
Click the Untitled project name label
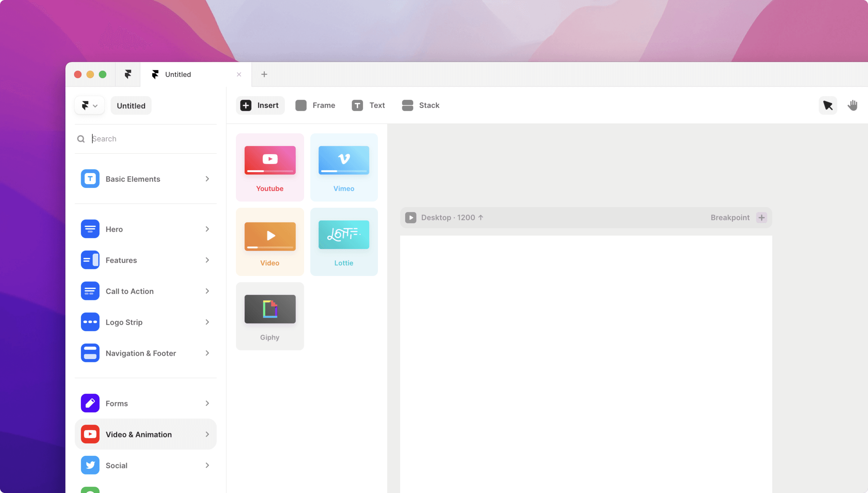pos(131,105)
